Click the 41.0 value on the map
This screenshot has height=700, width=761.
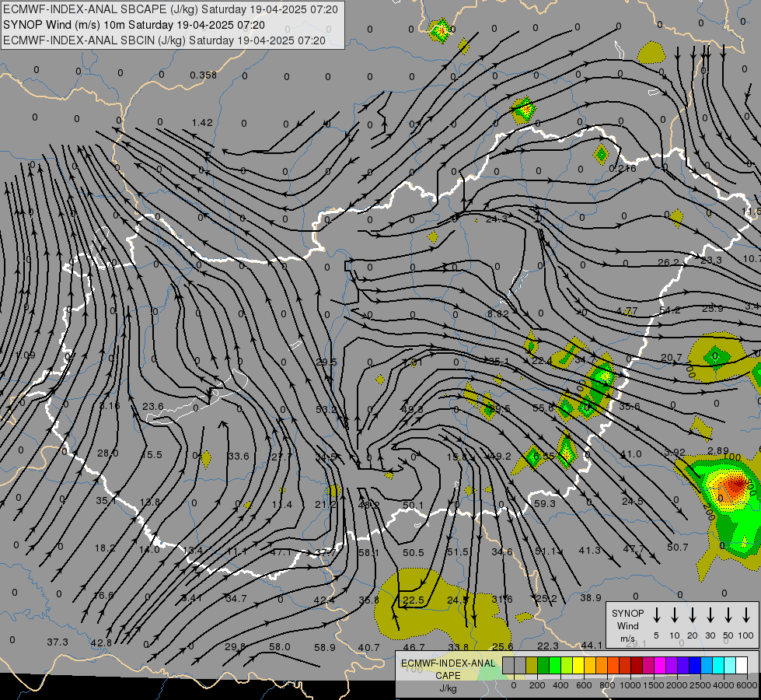point(631,454)
